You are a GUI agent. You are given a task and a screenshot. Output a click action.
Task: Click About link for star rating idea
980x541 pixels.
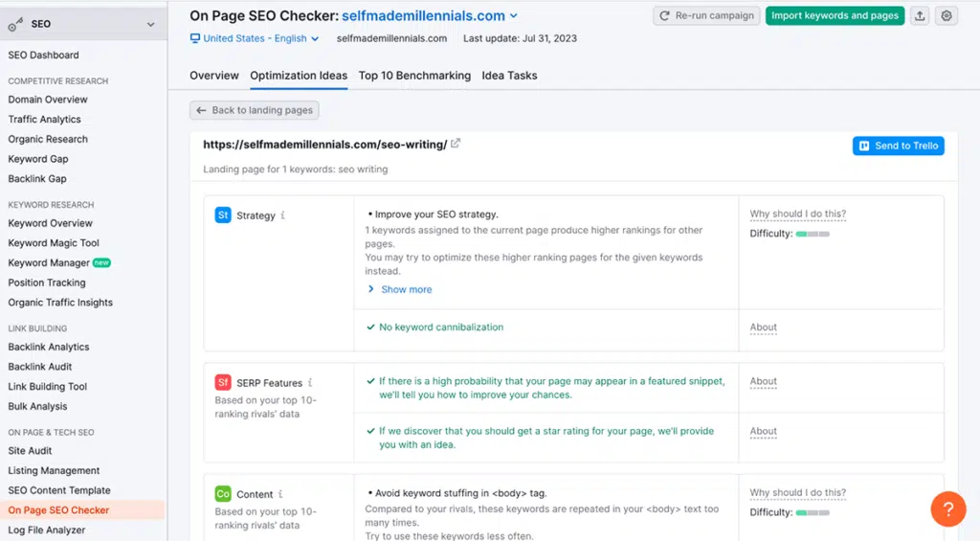click(x=763, y=431)
